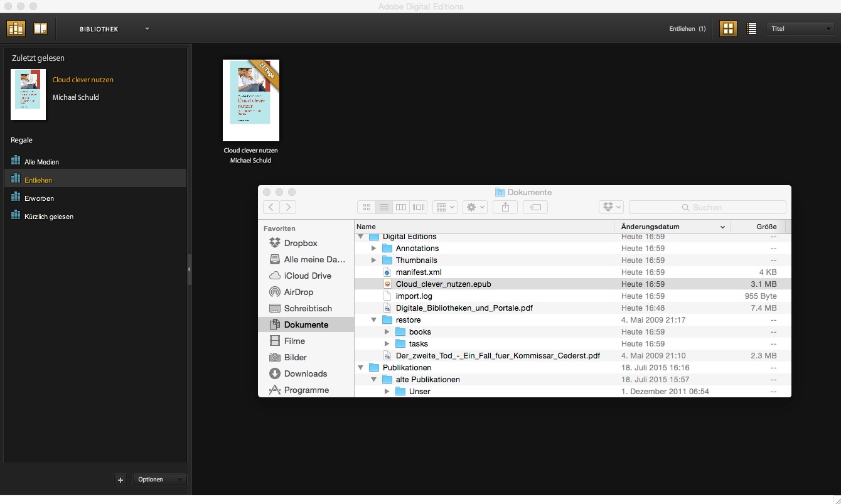Expand the Annotations folder
841x504 pixels.
[x=374, y=249]
